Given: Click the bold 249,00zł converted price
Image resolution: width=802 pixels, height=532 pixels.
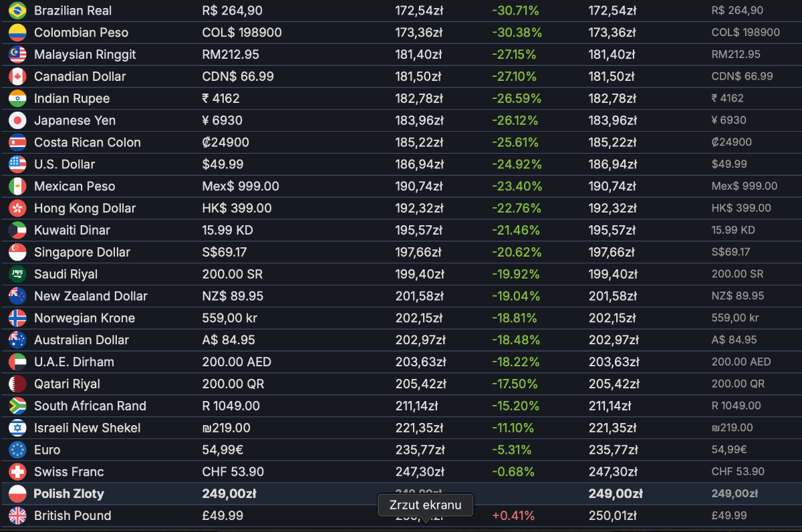Looking at the screenshot, I should pos(616,494).
